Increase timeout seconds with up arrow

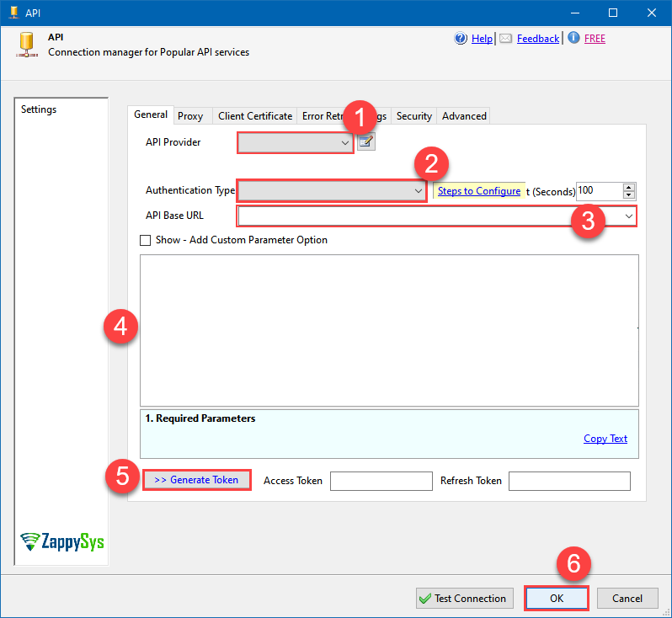(x=629, y=187)
